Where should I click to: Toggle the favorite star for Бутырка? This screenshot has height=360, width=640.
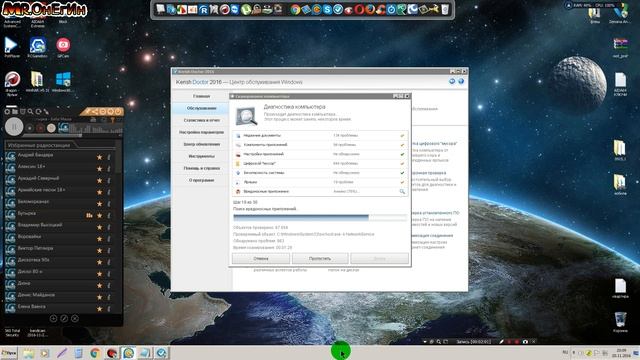(100, 215)
